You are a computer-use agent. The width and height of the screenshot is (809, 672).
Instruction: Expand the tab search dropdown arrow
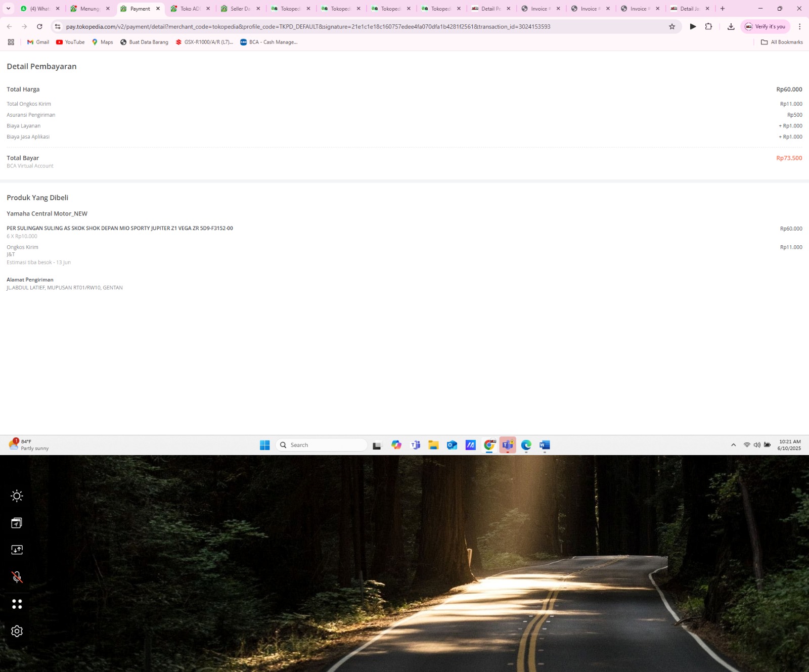(8, 9)
